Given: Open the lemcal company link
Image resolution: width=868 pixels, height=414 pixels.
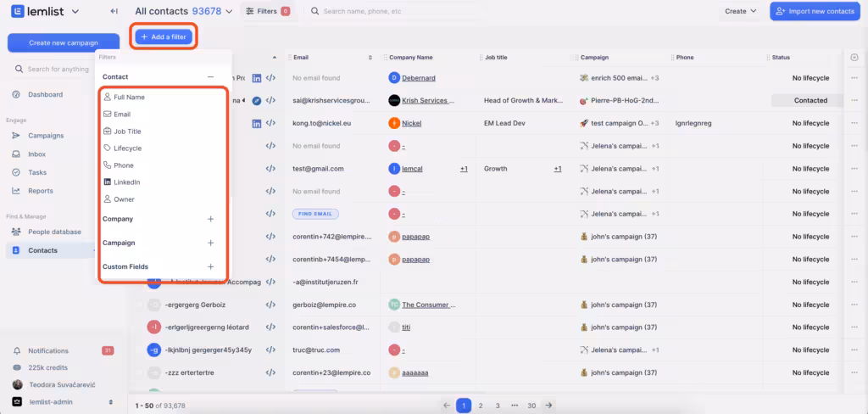Looking at the screenshot, I should click(x=412, y=169).
